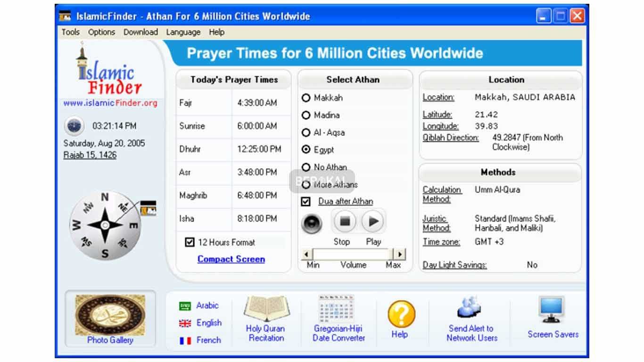Select the Makkah athan option
This screenshot has height=362, width=644.
pos(306,98)
